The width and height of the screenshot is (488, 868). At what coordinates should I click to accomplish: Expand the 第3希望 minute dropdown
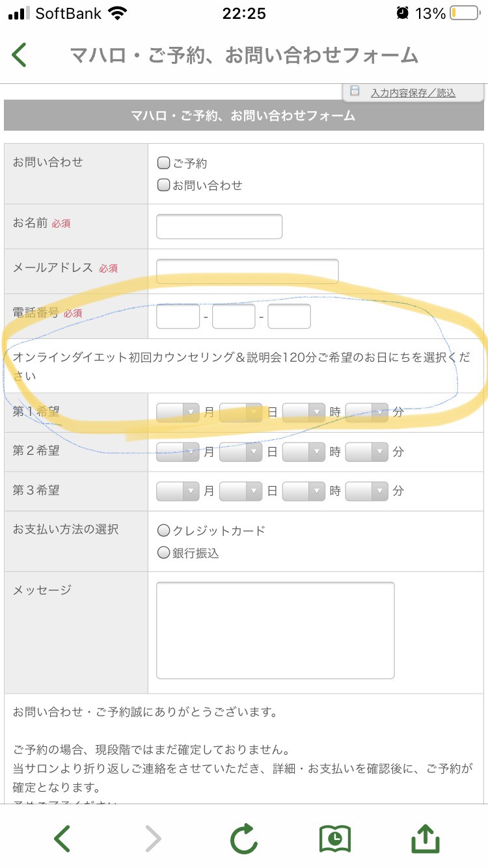(x=367, y=491)
